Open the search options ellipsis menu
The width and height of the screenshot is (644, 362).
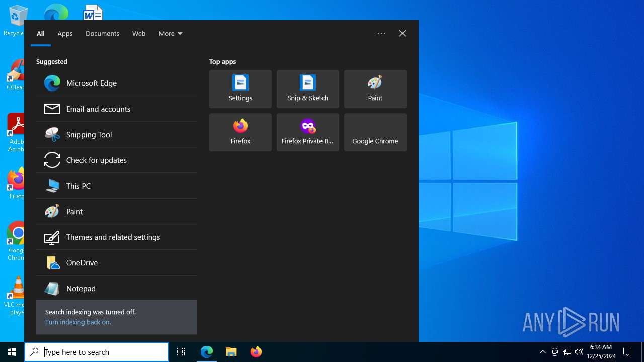(x=381, y=33)
